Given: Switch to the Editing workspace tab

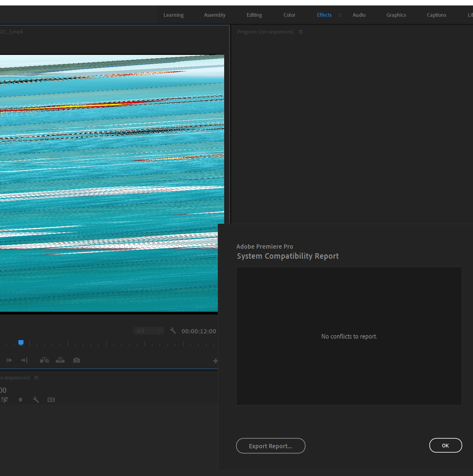Looking at the screenshot, I should (254, 15).
